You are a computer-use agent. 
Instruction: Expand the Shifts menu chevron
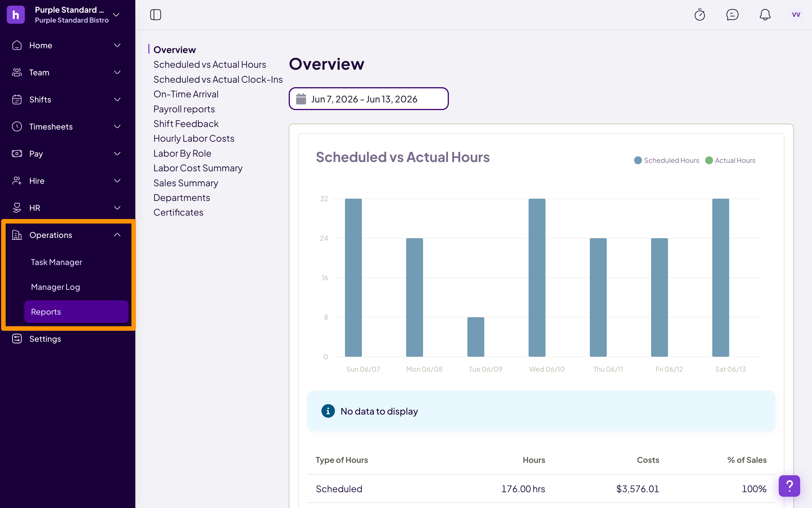coord(117,99)
